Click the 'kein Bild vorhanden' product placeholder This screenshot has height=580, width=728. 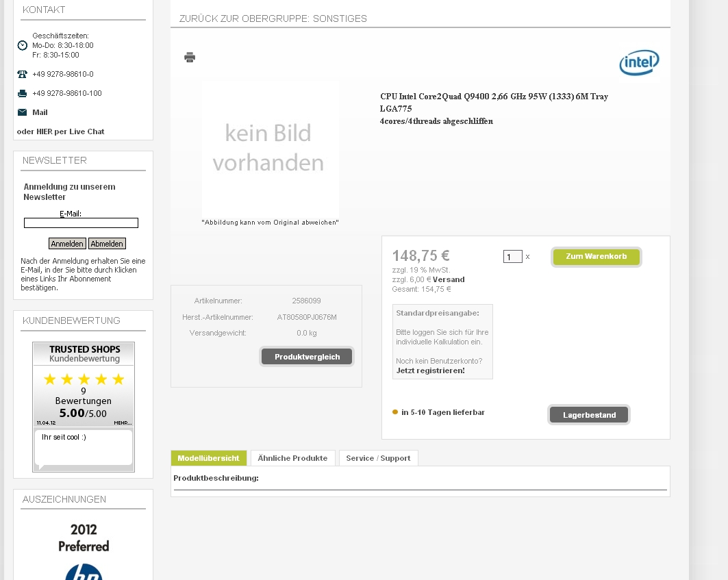(x=269, y=149)
